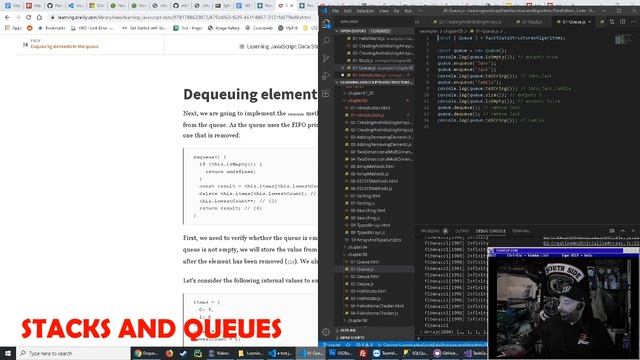The height and width of the screenshot is (360, 640).
Task: Click the Chrome address bar
Action: pyautogui.click(x=182, y=18)
